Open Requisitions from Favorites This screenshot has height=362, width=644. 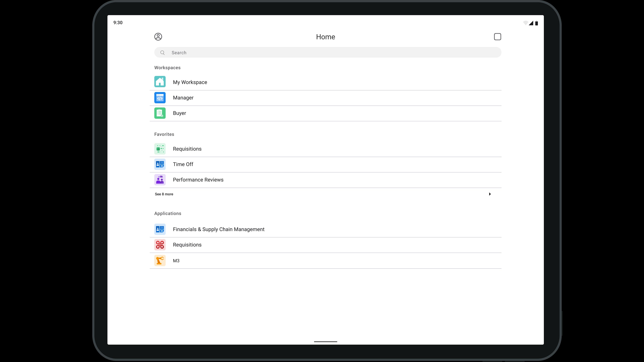point(326,149)
